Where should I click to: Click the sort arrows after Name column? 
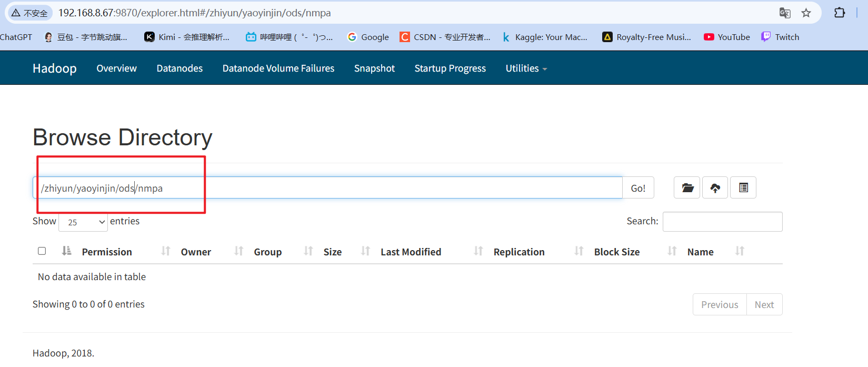point(740,251)
